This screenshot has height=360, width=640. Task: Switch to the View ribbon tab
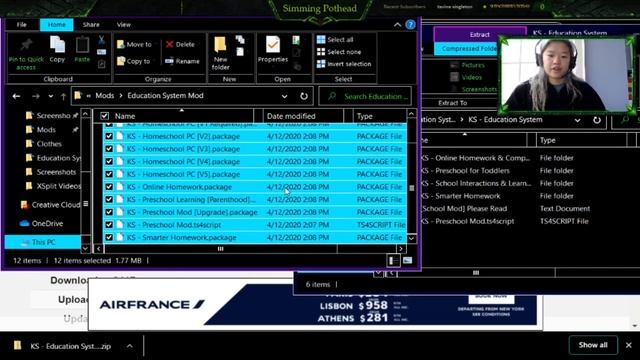[124, 24]
